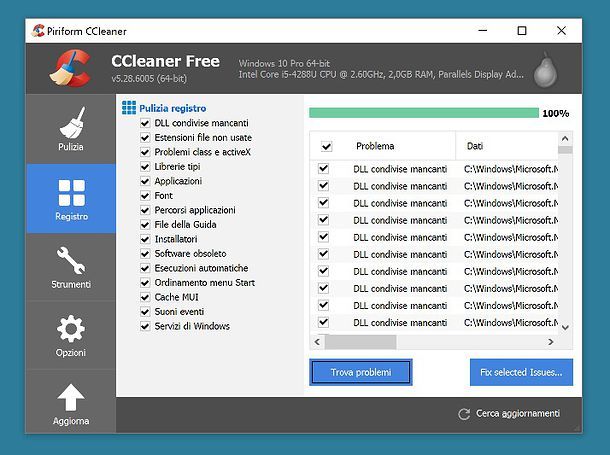This screenshot has width=610, height=455.
Task: Toggle the Font checkbox
Action: click(x=145, y=196)
